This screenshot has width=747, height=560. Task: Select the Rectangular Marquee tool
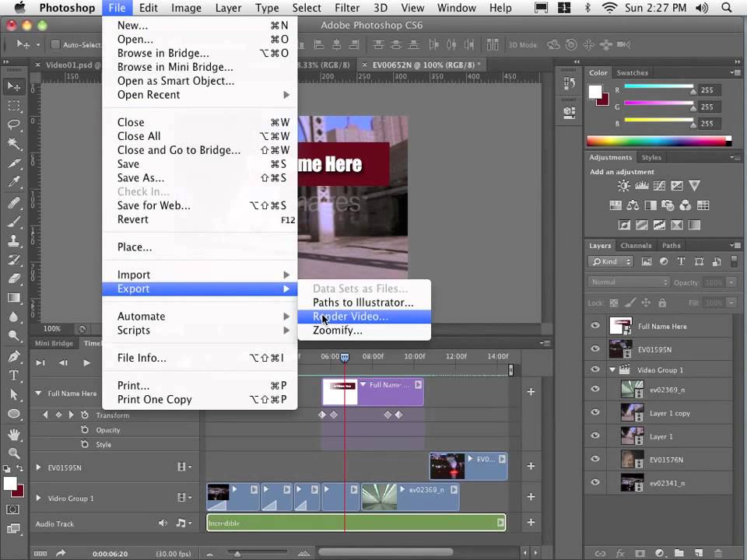coord(14,106)
